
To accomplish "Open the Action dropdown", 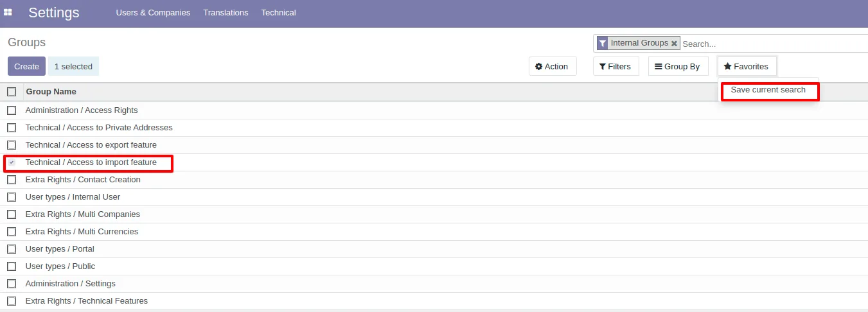I will click(x=553, y=66).
